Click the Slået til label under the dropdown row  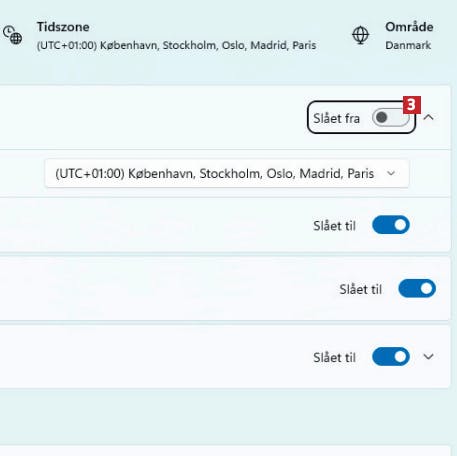pyautogui.click(x=334, y=226)
